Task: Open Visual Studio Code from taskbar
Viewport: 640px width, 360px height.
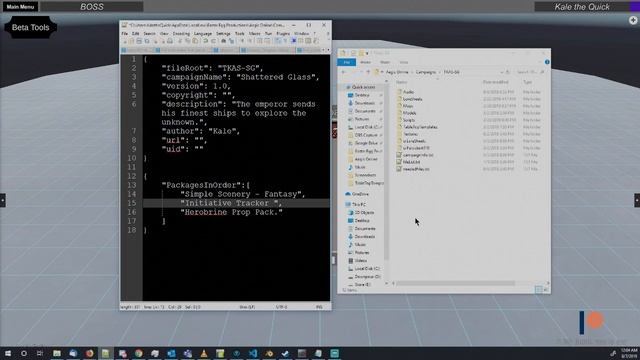Action: point(253,353)
